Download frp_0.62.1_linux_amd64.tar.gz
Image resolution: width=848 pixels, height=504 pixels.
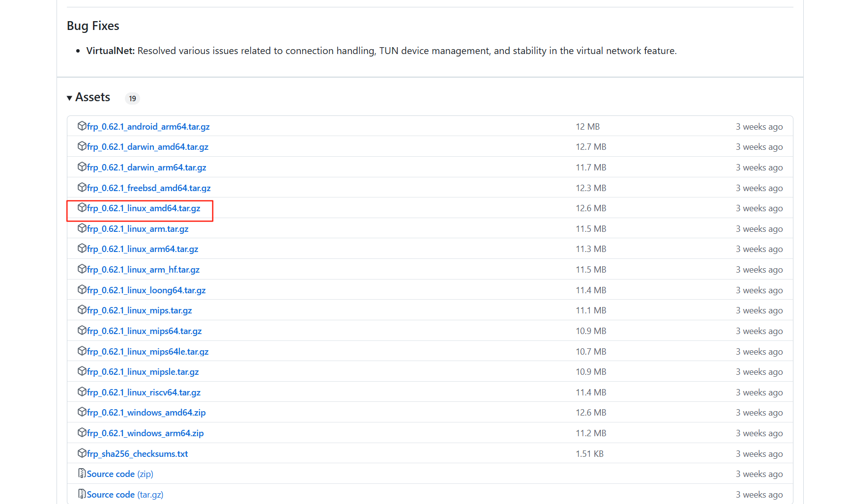point(144,208)
